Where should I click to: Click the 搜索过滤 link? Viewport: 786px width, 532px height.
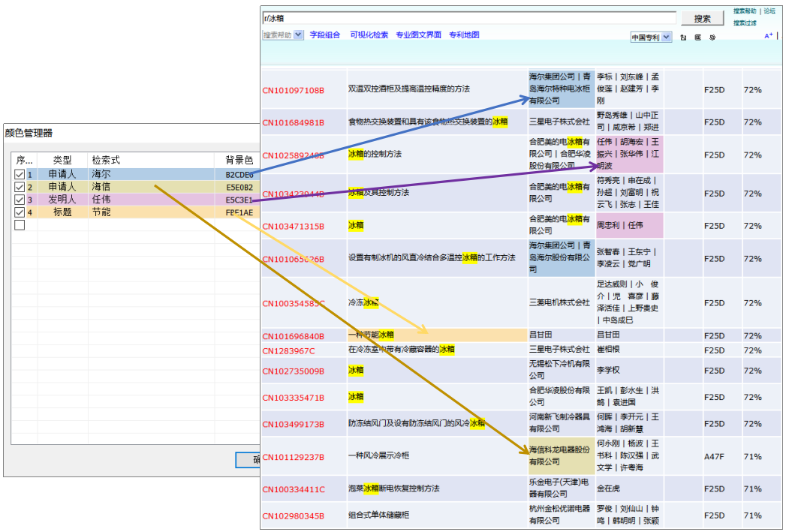(745, 23)
